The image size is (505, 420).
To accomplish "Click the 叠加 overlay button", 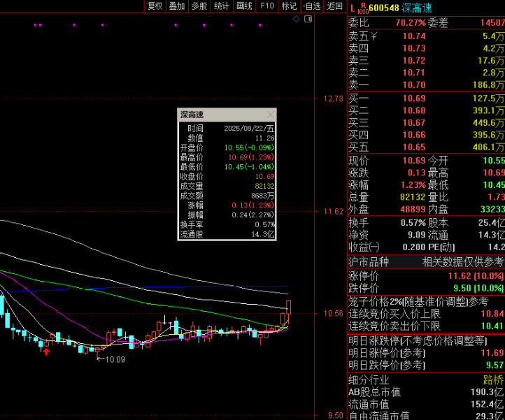I will (177, 6).
